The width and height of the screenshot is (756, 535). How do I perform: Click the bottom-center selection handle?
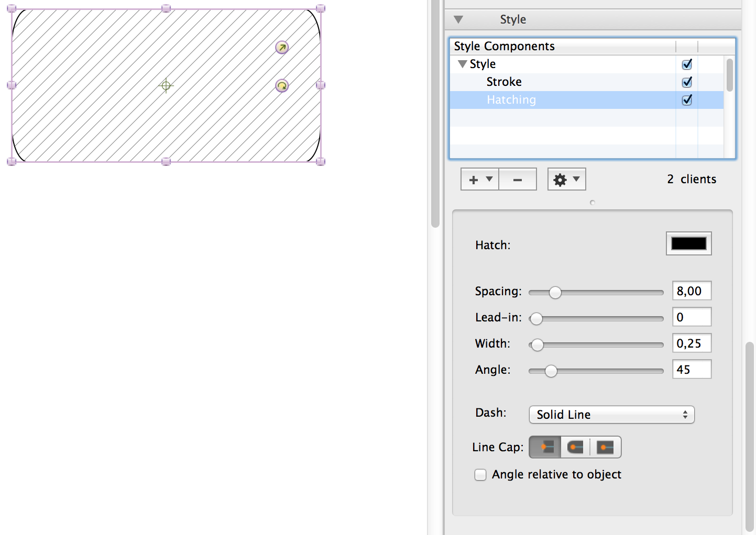tap(166, 162)
